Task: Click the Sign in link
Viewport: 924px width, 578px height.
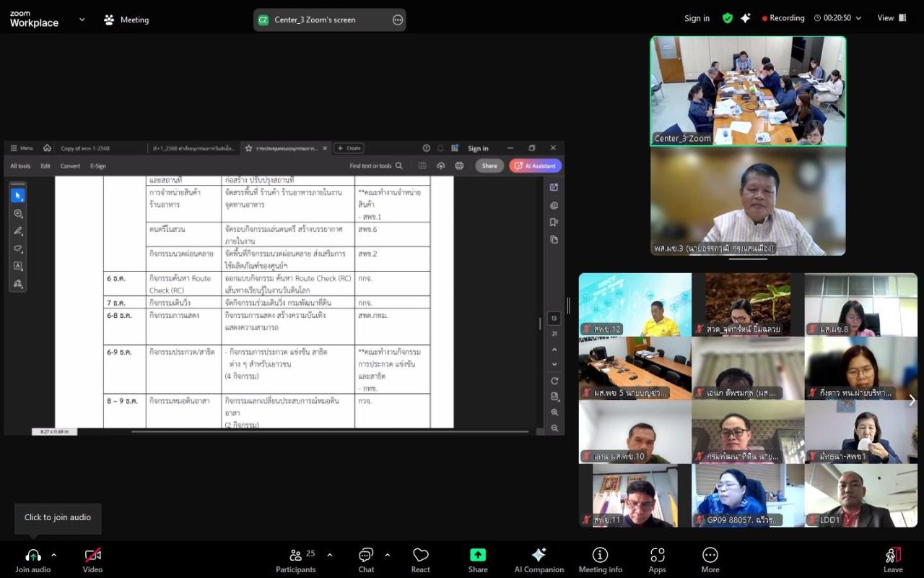Action: pyautogui.click(x=697, y=18)
